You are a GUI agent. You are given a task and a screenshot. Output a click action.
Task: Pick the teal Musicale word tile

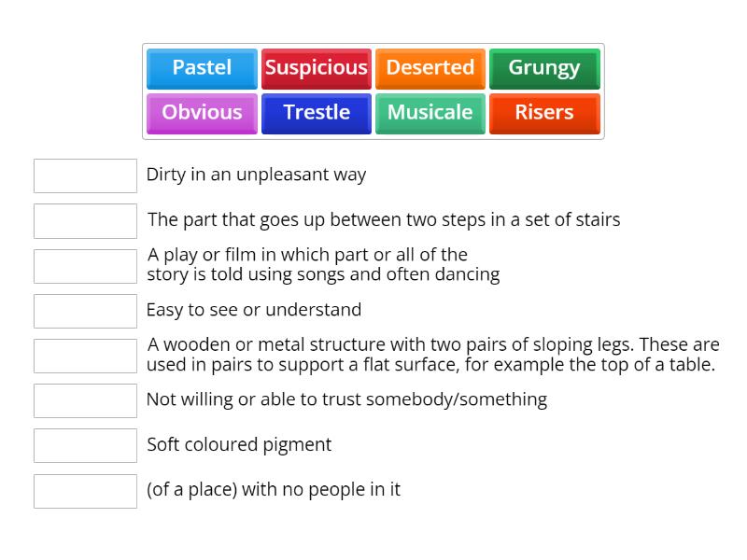(x=430, y=113)
